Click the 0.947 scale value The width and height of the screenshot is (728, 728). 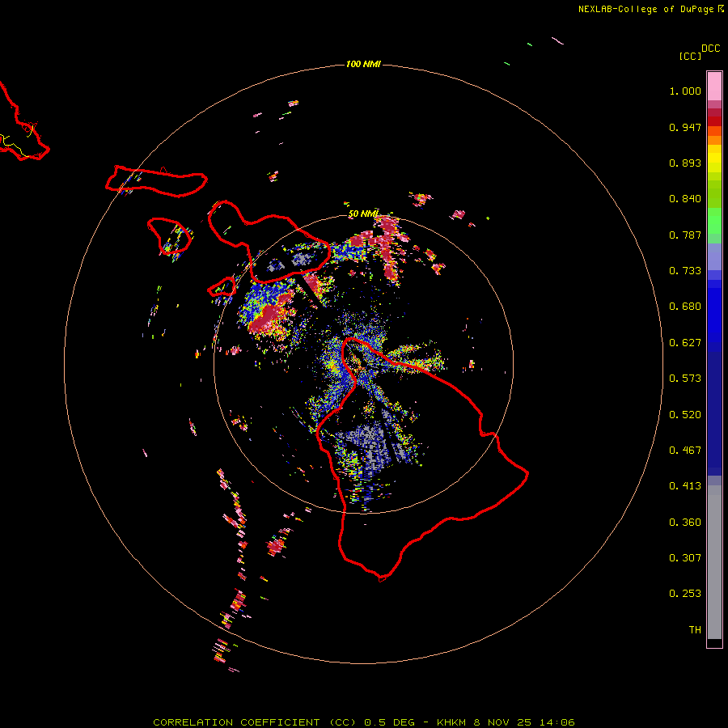[685, 127]
